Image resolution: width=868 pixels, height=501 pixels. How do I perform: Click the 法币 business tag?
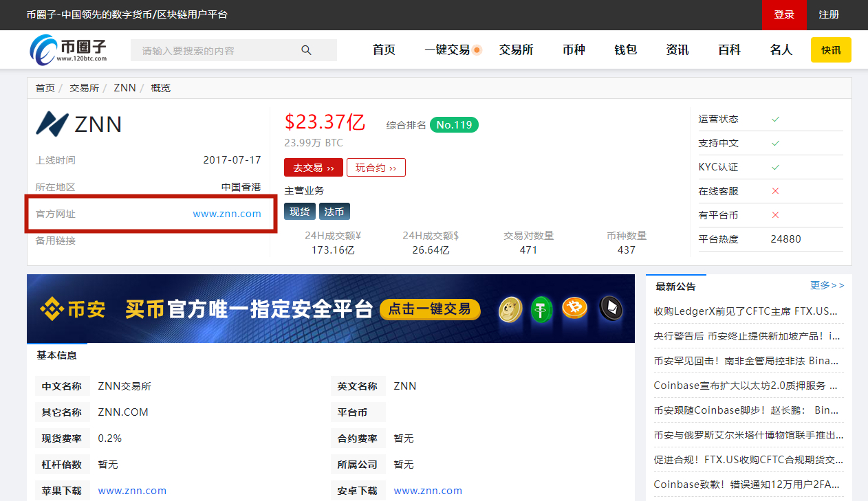[x=334, y=212]
